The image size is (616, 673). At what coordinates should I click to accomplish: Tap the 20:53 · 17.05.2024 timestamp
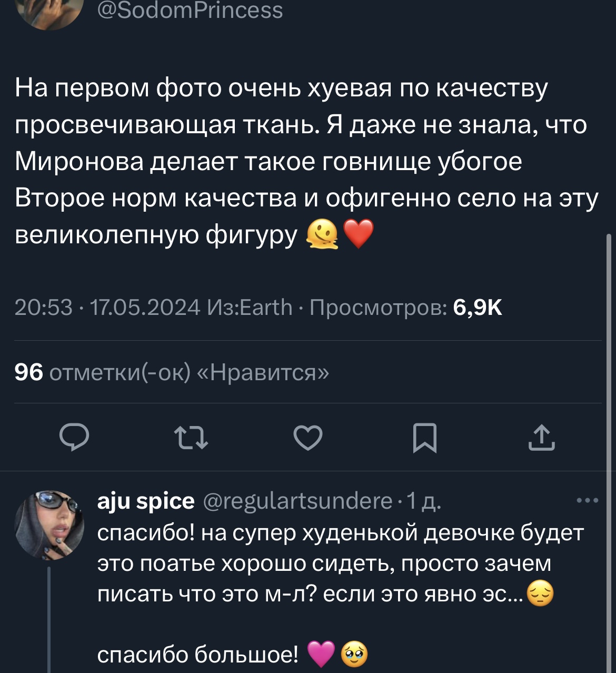pyautogui.click(x=107, y=307)
